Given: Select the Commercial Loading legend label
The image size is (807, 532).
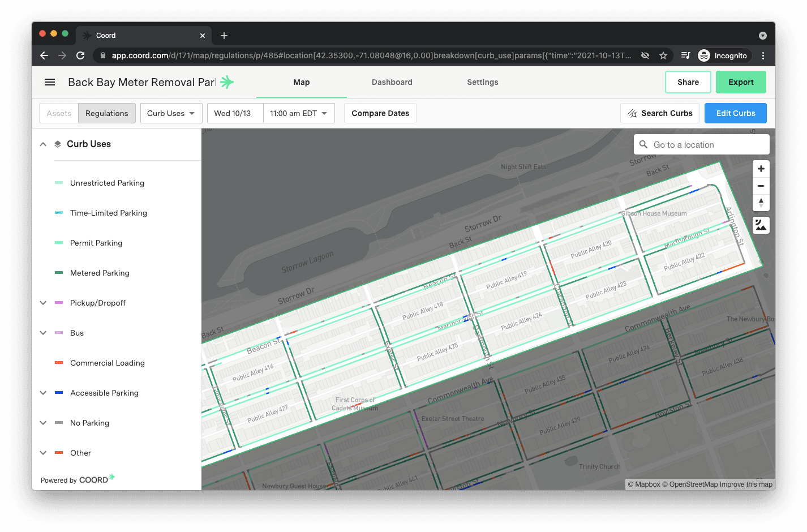Looking at the screenshot, I should [x=108, y=363].
